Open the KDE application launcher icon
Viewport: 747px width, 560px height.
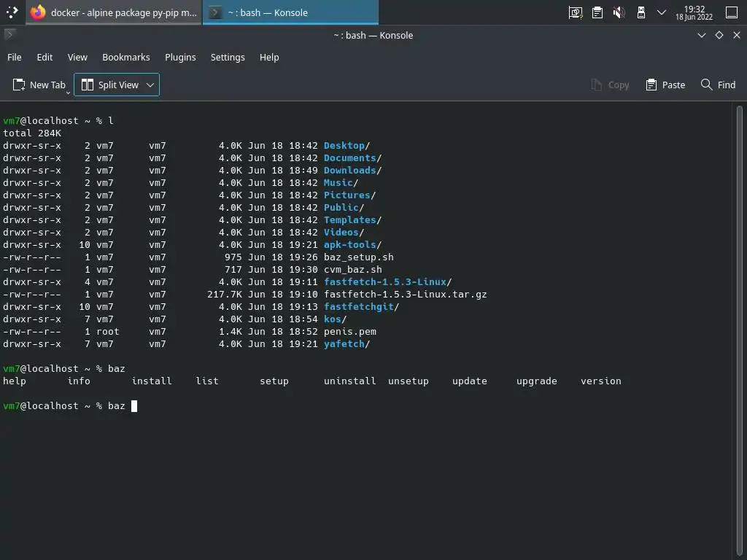(x=12, y=12)
